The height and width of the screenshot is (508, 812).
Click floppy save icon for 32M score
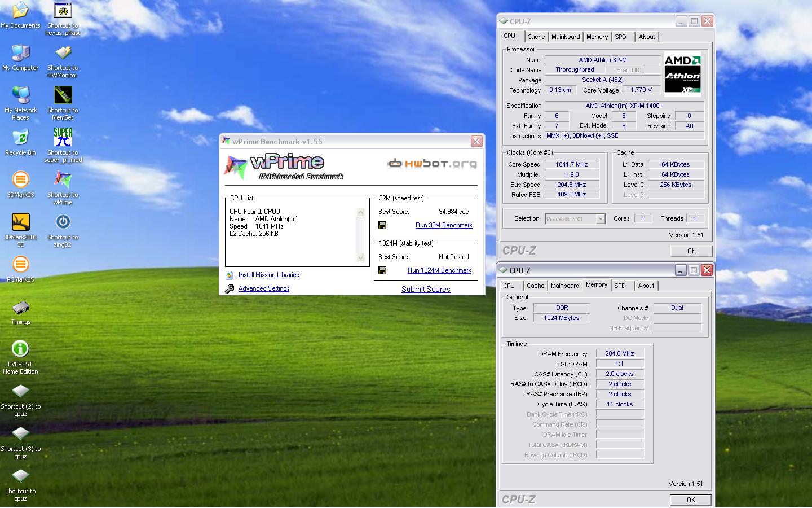pyautogui.click(x=382, y=225)
